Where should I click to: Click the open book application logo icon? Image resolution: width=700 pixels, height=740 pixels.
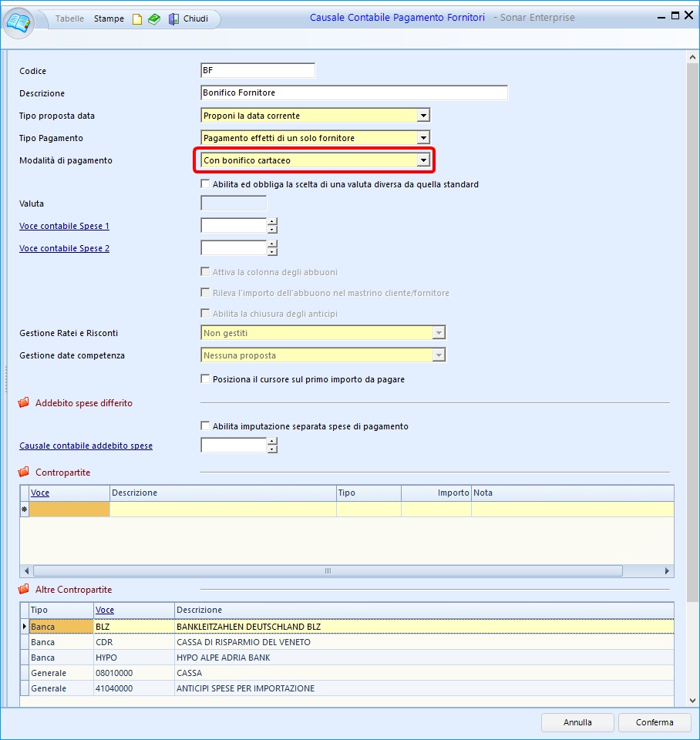(19, 19)
